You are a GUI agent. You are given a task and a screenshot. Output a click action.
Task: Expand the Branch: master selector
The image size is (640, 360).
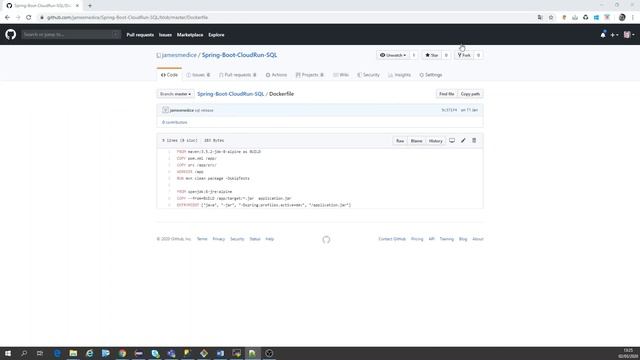pyautogui.click(x=176, y=94)
